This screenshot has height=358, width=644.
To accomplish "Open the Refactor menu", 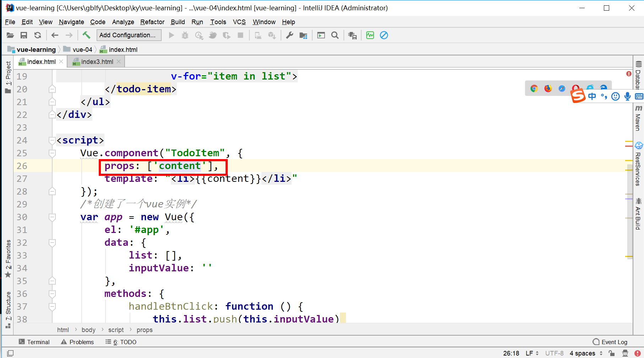I will (x=152, y=22).
